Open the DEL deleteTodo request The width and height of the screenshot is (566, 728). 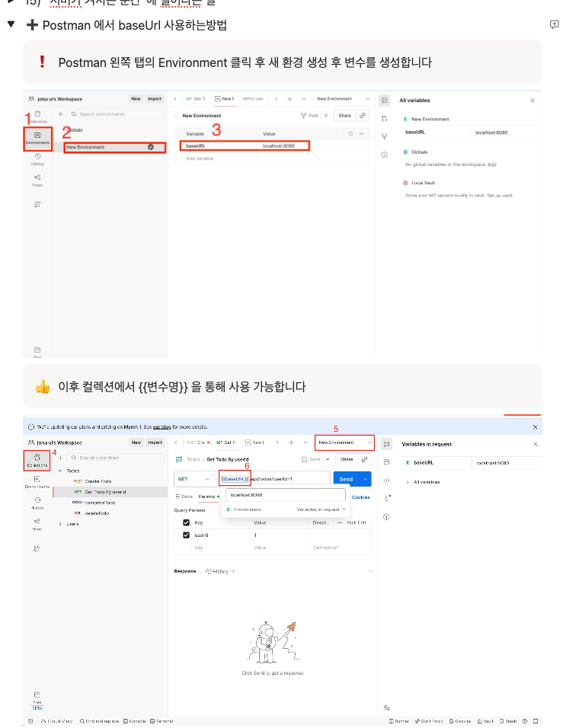click(92, 513)
